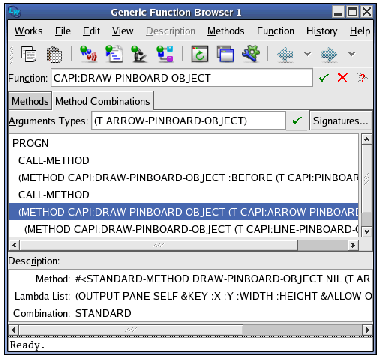
Task: Open the Methods menu
Action: point(226,31)
